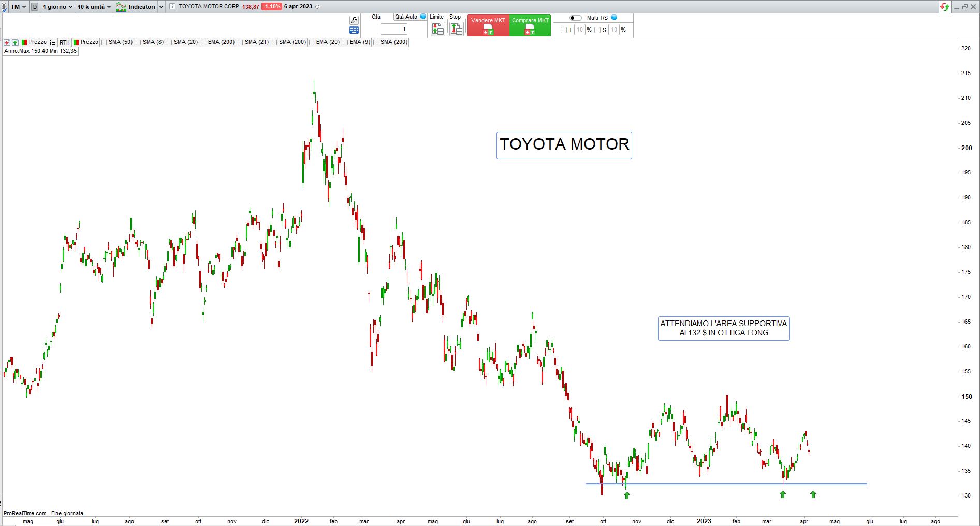Open the 1 giorno timeframe dropdown

(57, 7)
